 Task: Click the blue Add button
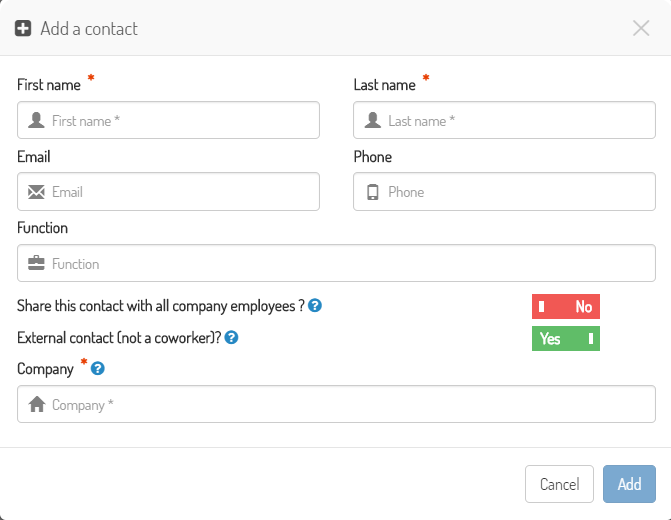tap(629, 484)
